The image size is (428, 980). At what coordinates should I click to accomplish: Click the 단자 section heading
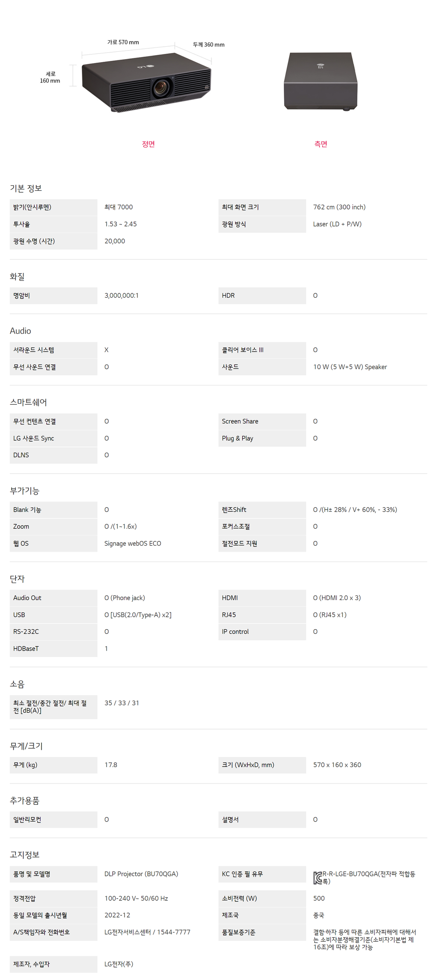click(x=18, y=579)
